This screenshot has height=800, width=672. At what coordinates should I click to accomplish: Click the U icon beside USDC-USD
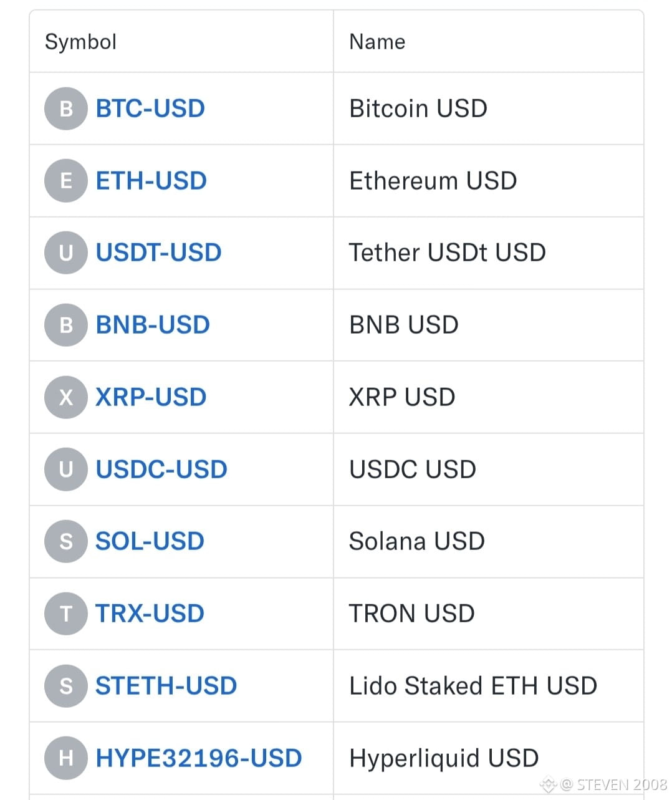65,469
